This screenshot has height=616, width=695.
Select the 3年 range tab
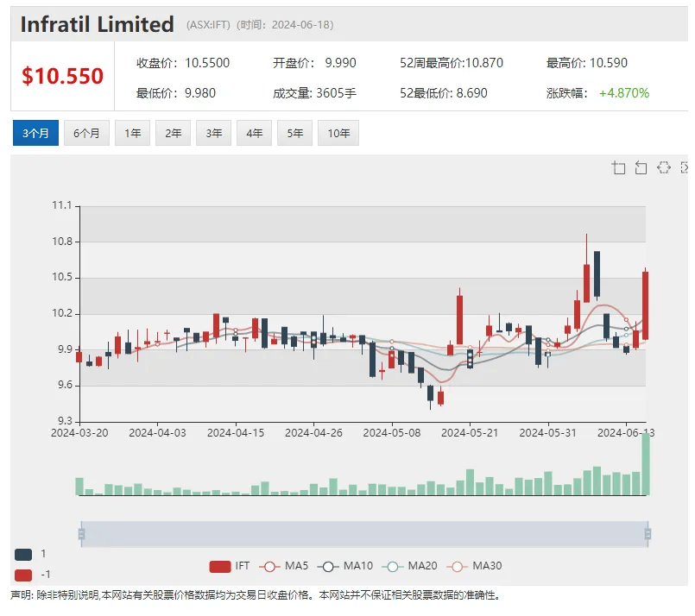(213, 133)
